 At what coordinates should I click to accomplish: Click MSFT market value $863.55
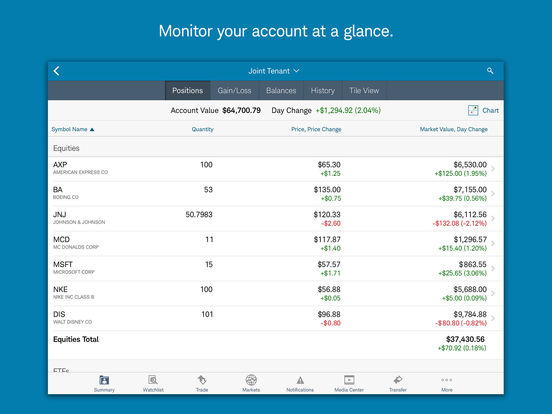click(x=473, y=264)
